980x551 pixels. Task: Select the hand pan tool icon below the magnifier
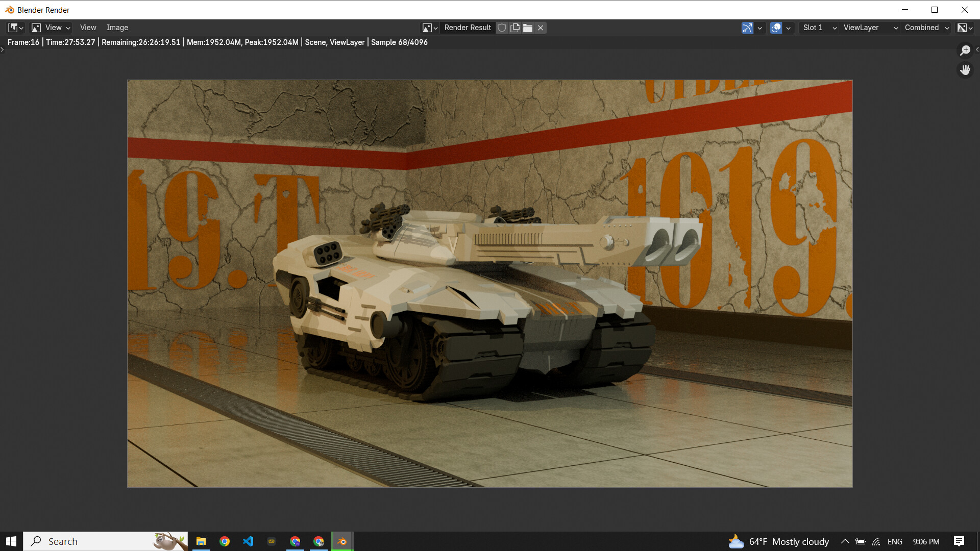(x=965, y=70)
